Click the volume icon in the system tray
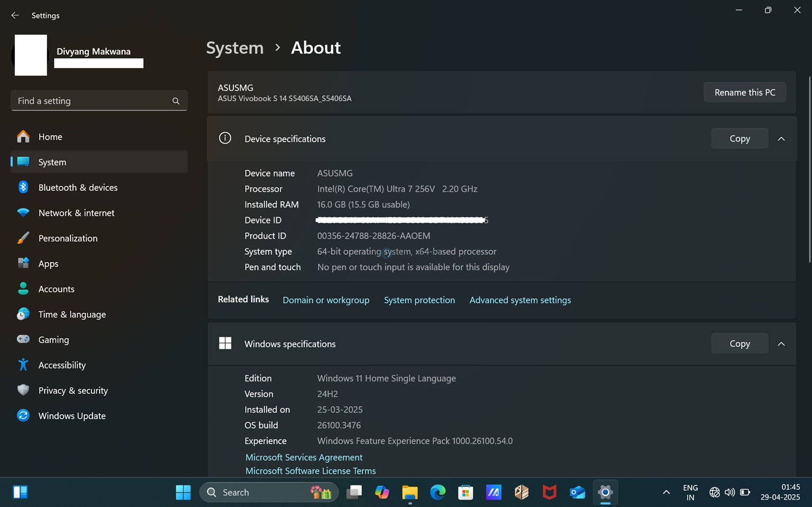812x507 pixels. point(729,492)
